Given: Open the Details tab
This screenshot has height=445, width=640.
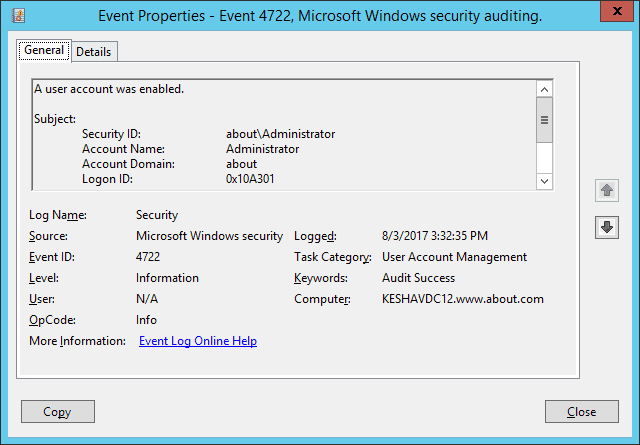Looking at the screenshot, I should tap(93, 51).
